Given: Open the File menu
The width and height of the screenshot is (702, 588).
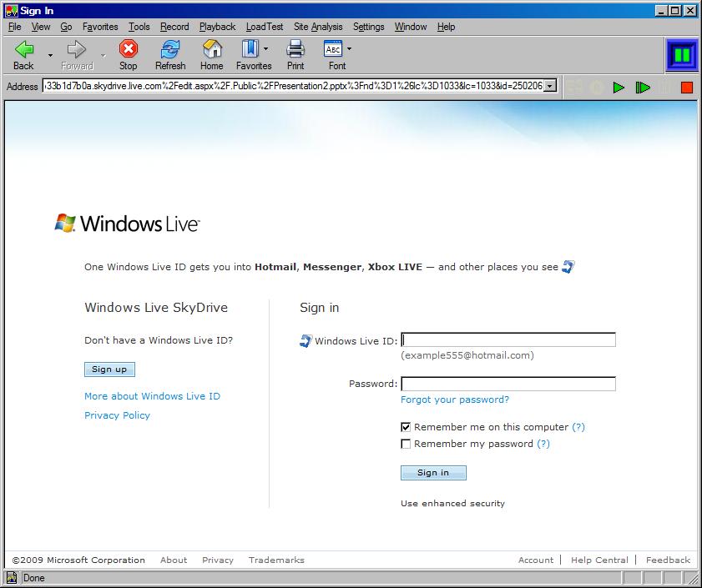Looking at the screenshot, I should [15, 27].
